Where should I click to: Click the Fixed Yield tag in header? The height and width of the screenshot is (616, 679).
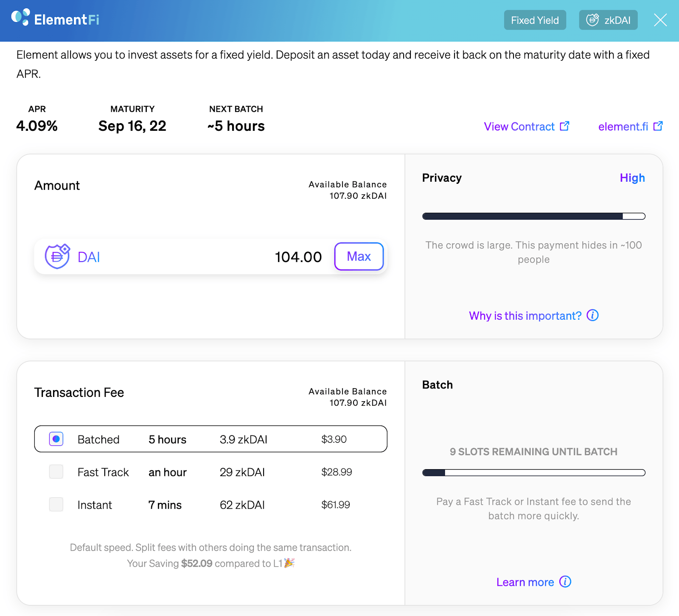tap(535, 20)
